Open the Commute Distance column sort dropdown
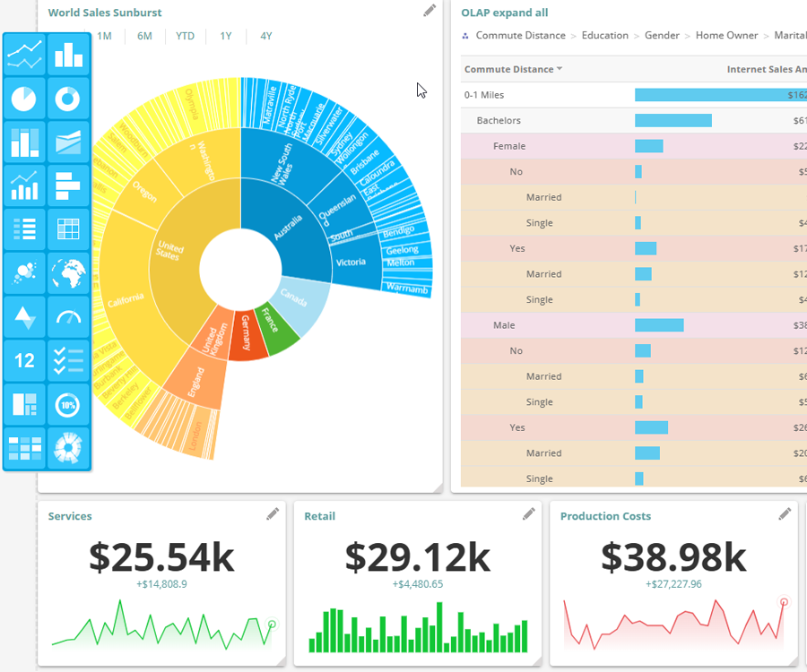 (x=560, y=69)
